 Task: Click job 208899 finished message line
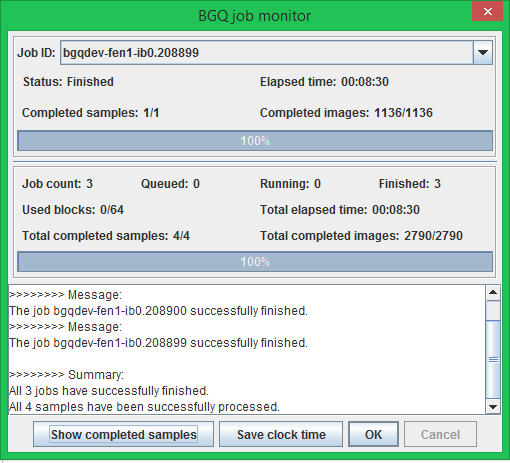(x=158, y=343)
